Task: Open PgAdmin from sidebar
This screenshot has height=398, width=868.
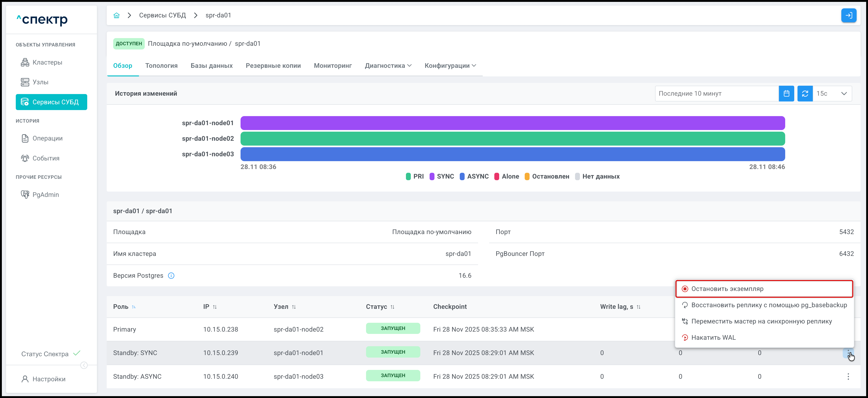Action: pos(45,195)
